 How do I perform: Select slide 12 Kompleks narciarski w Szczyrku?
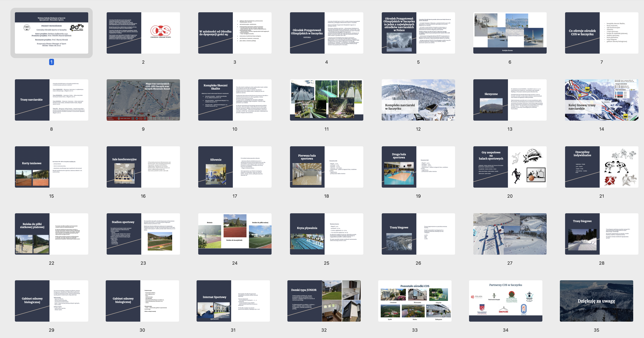coord(418,100)
